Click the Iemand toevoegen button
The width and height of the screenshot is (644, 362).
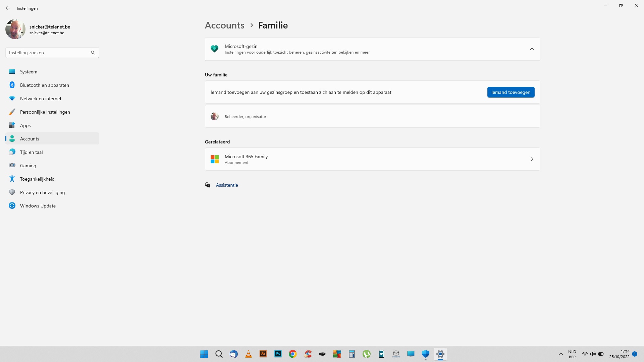click(511, 92)
